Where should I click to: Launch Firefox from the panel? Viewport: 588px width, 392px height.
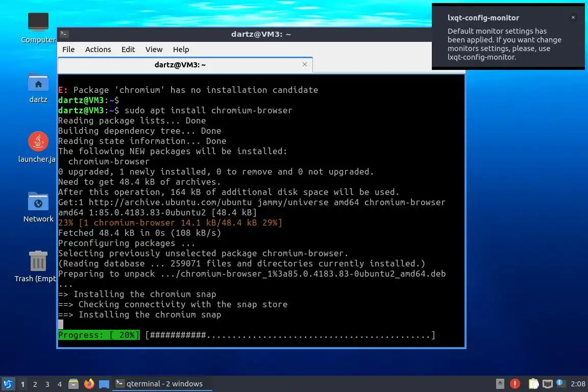point(89,384)
